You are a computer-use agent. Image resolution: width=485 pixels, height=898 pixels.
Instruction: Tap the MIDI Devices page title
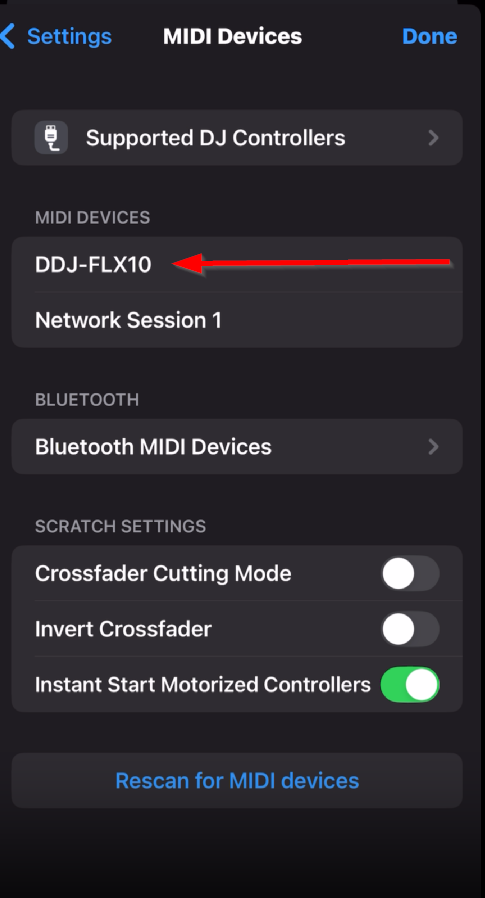tap(232, 36)
